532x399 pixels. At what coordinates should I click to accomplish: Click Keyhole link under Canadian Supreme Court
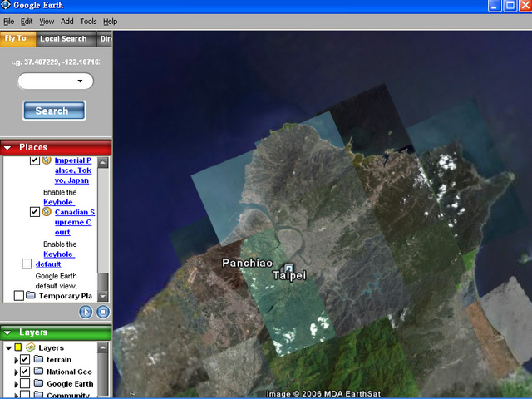59,254
